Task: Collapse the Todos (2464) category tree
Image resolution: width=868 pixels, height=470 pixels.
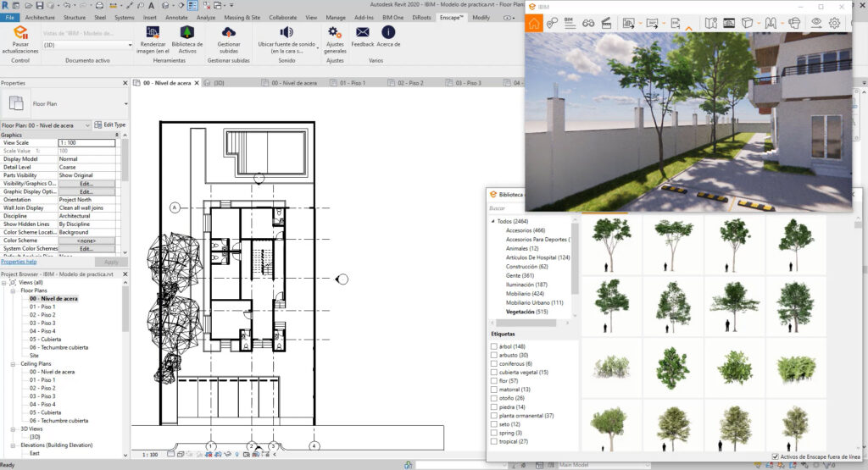Action: coord(492,221)
